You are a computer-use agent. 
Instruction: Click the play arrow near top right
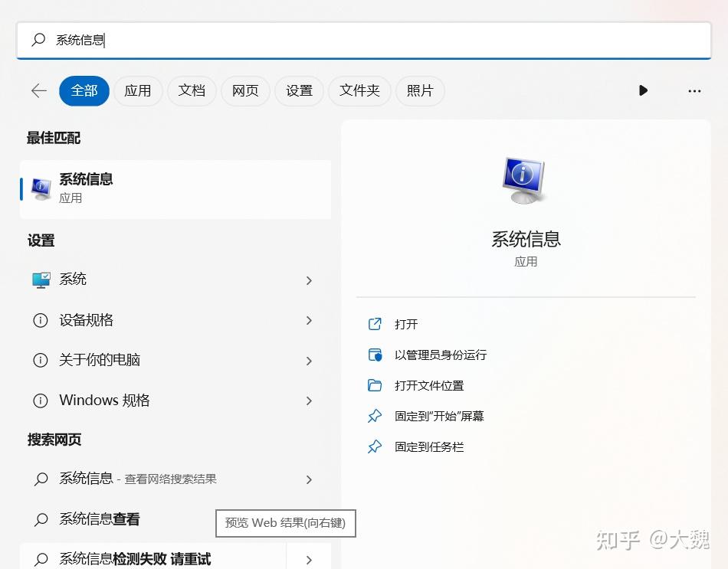643,90
